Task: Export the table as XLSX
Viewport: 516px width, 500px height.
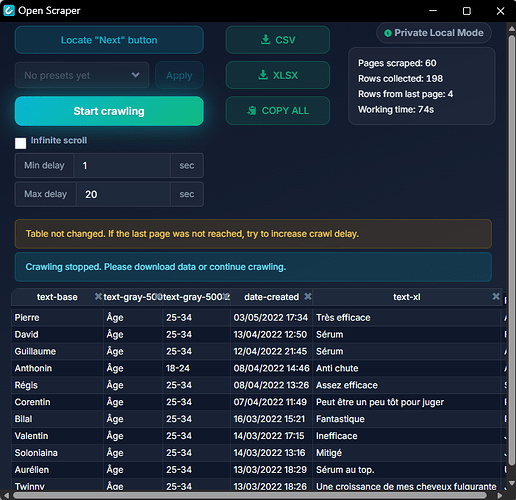Action: click(x=278, y=75)
